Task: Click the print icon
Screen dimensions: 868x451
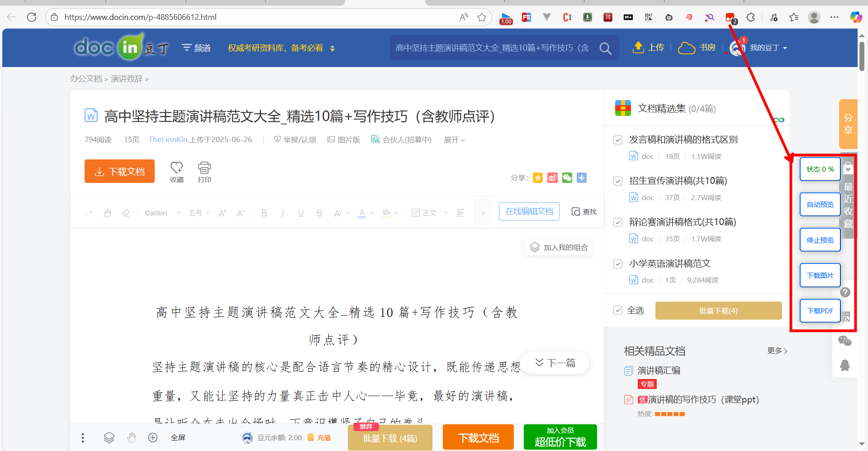Action: pyautogui.click(x=204, y=168)
